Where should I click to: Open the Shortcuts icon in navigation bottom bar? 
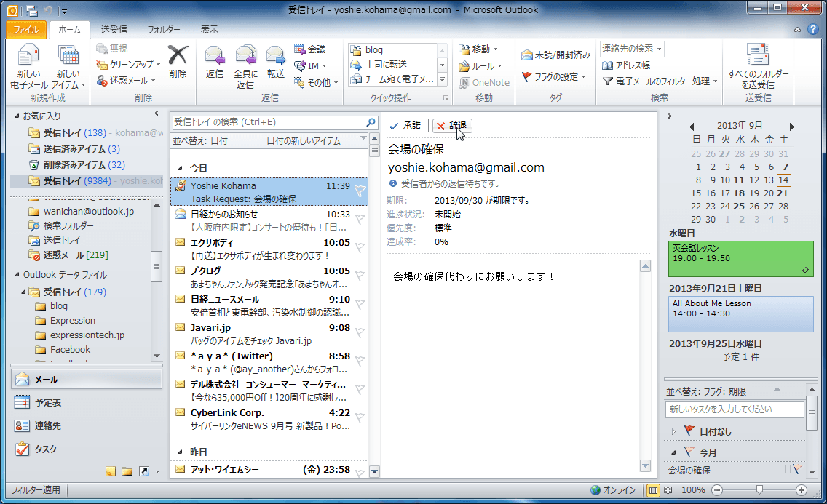tap(144, 471)
